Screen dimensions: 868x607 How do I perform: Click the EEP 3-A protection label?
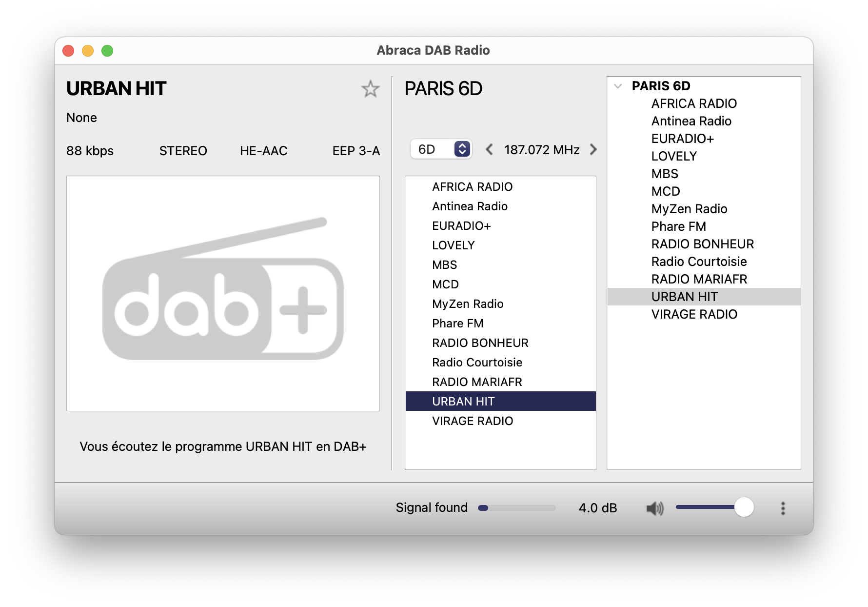coord(356,151)
